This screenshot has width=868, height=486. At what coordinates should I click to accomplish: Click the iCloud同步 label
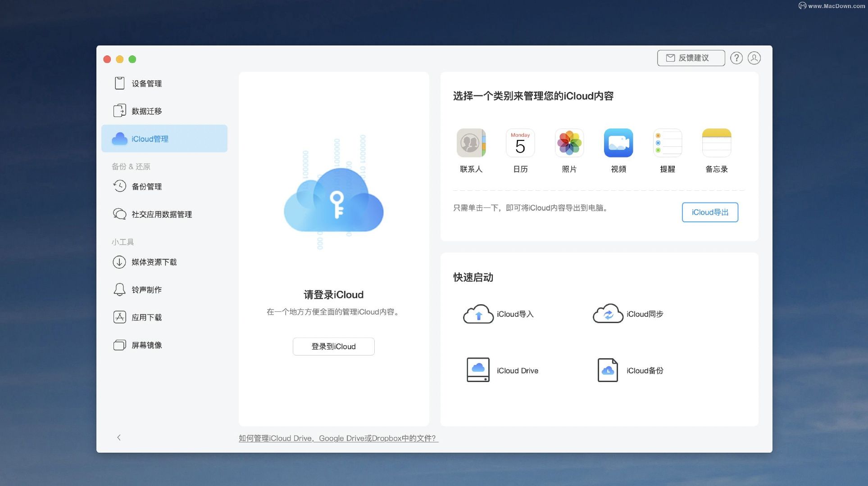pos(645,314)
